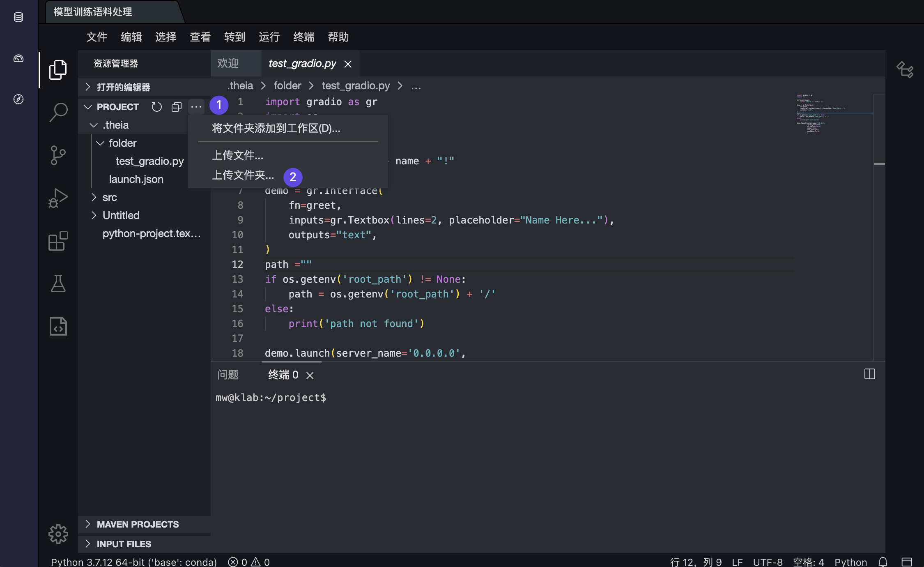Open the Extensions view icon
This screenshot has width=924, height=567.
[x=58, y=241]
